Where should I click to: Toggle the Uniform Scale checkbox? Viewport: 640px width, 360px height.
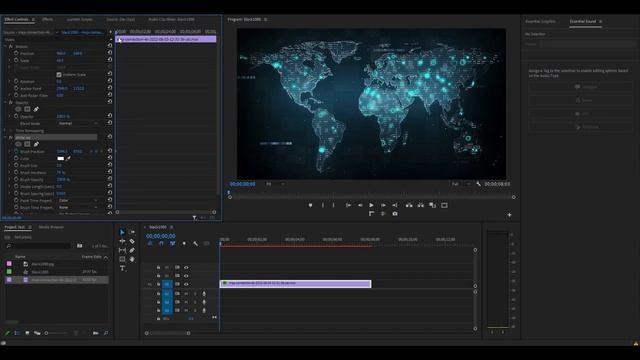pos(59,75)
